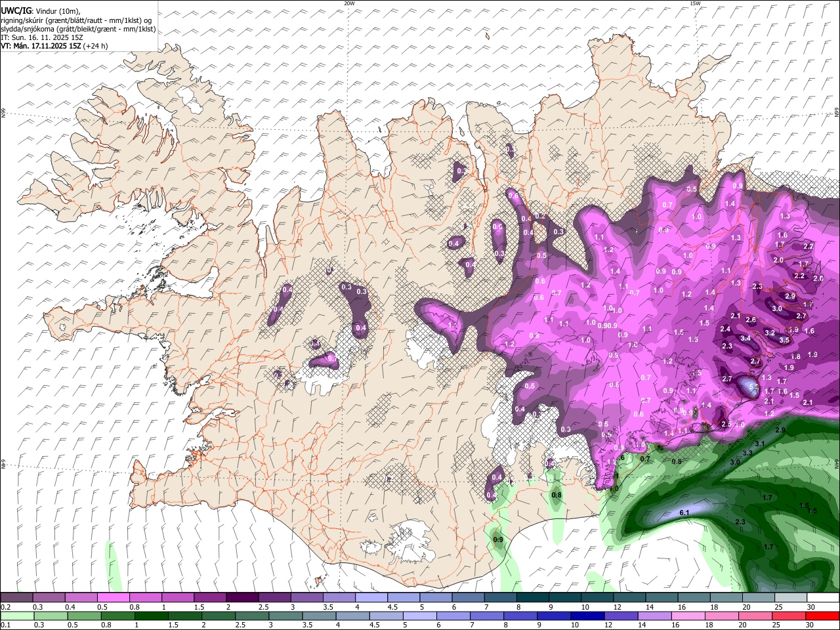Pick the 10 deep blue lower-scale swatch
Image resolution: width=840 pixels, height=630 pixels.
tap(587, 616)
